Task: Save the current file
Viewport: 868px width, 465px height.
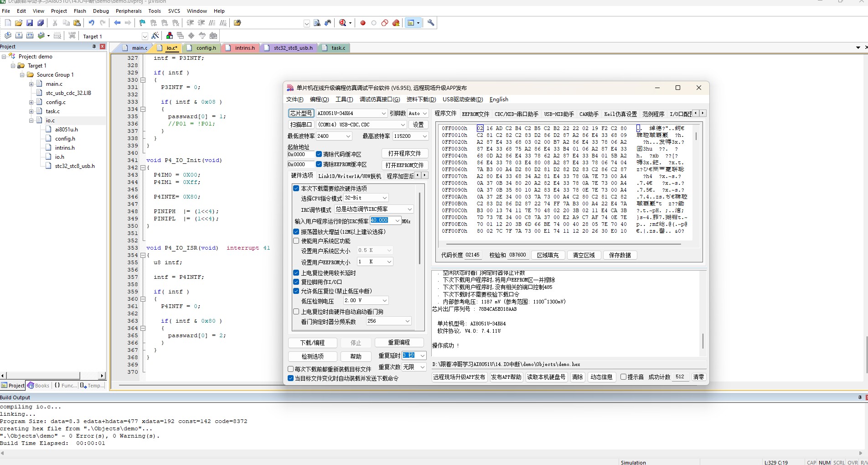Action: tap(30, 23)
